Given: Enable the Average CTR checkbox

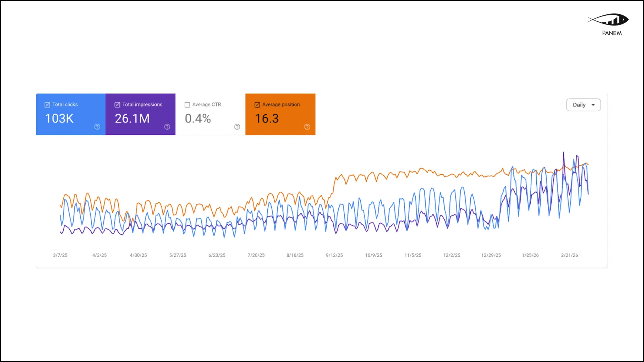Looking at the screenshot, I should coord(187,105).
